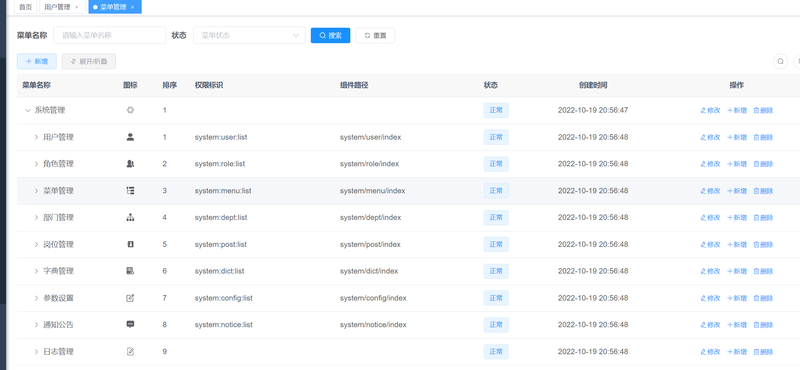Click 新增 in the 部门管理 row

(x=737, y=217)
